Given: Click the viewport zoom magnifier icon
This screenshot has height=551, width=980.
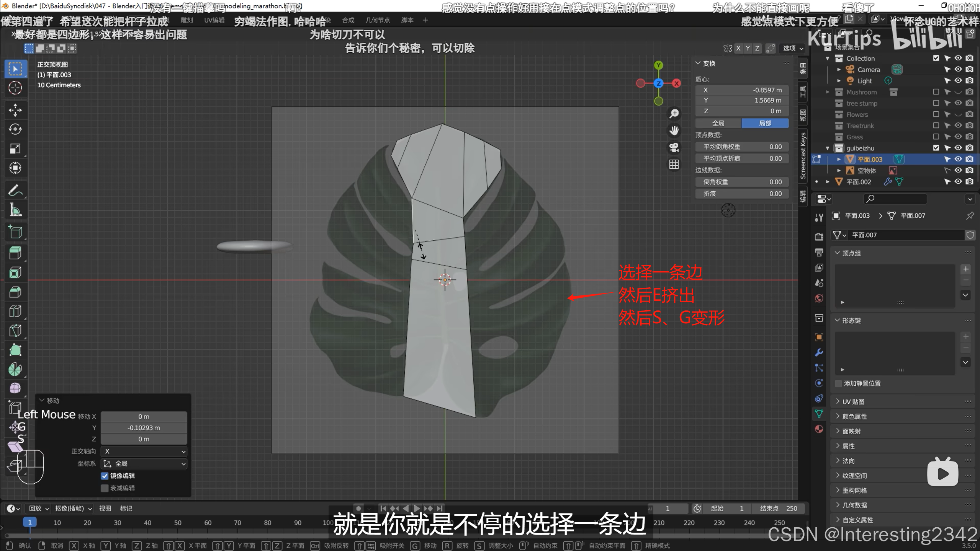Looking at the screenshot, I should point(674,114).
